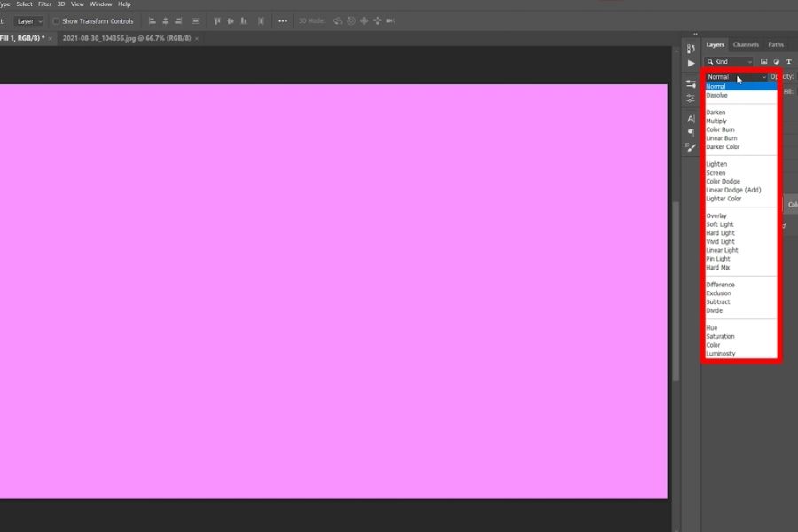
Task: Open the Paragraph panel icon
Action: (691, 132)
